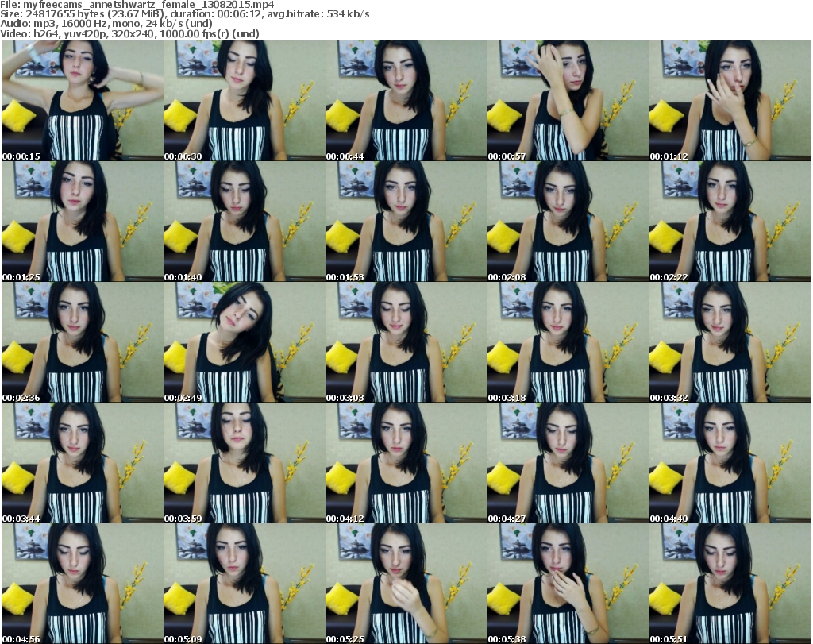Viewport: 813px width, 644px height.
Task: Click the thumbnail timestamped 00:05:38
Action: pyautogui.click(x=568, y=584)
